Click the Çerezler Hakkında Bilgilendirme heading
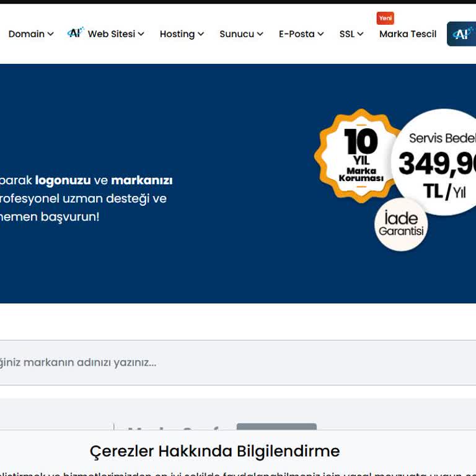Screen dimensions: 476x476 [214, 451]
